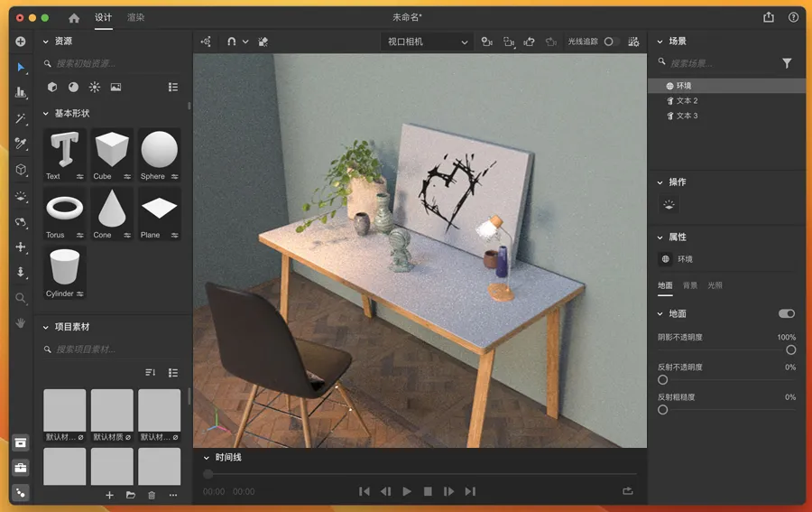Click the 阴影不透明度 slider handle
Screen dimensions: 812x512
coord(790,349)
